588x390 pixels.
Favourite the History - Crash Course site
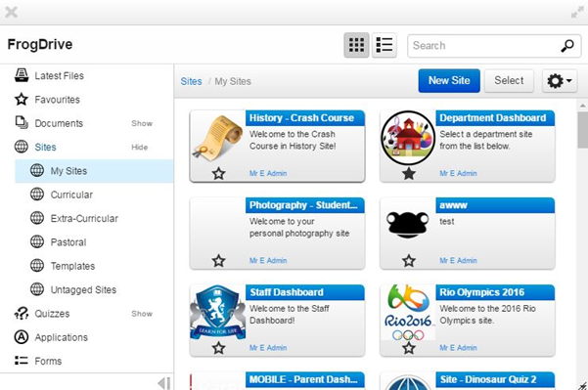tap(218, 173)
